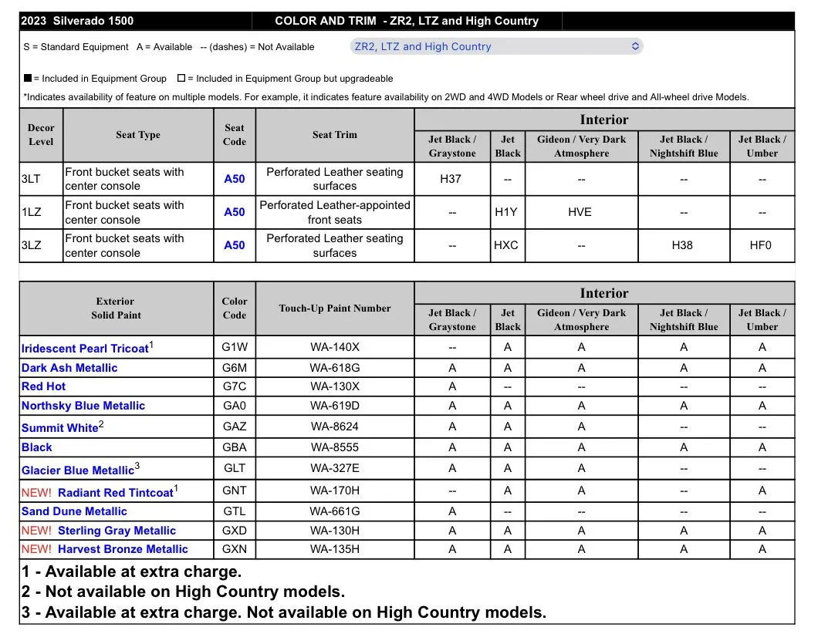Open the Black exterior paint link

click(36, 447)
